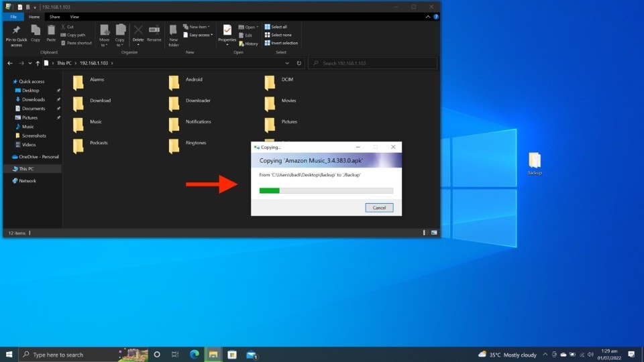This screenshot has width=644, height=362.
Task: Click Invert selection in ribbon
Action: click(x=281, y=43)
